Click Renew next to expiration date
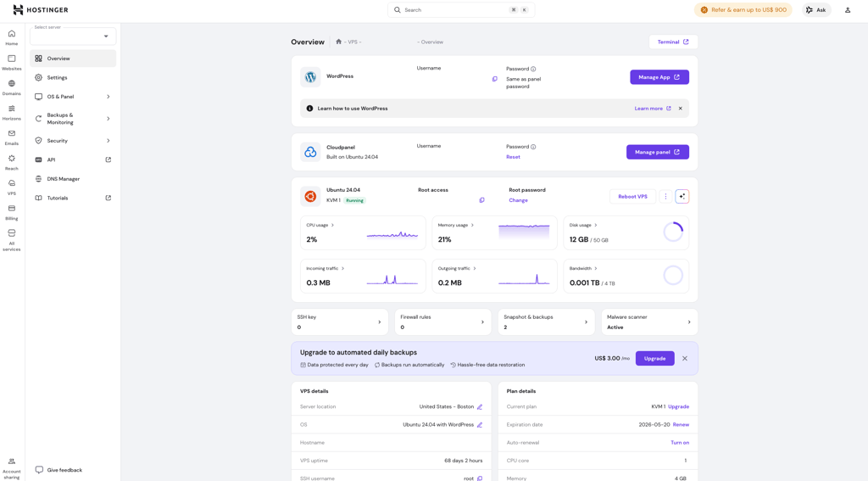The height and width of the screenshot is (481, 868). tap(681, 425)
